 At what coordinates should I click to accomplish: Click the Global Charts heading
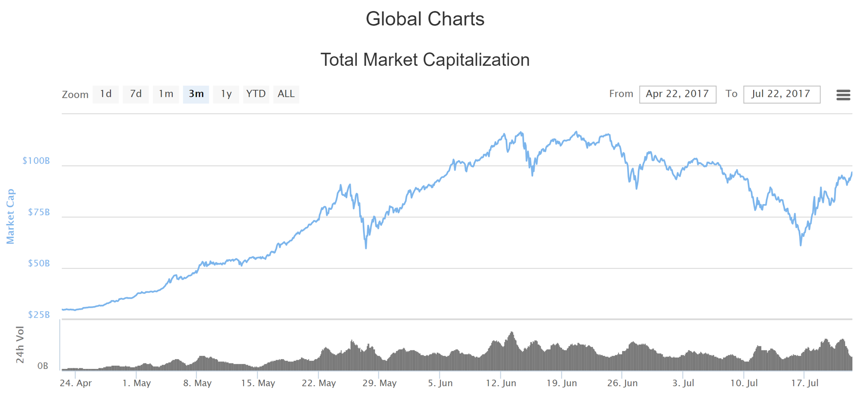point(425,19)
